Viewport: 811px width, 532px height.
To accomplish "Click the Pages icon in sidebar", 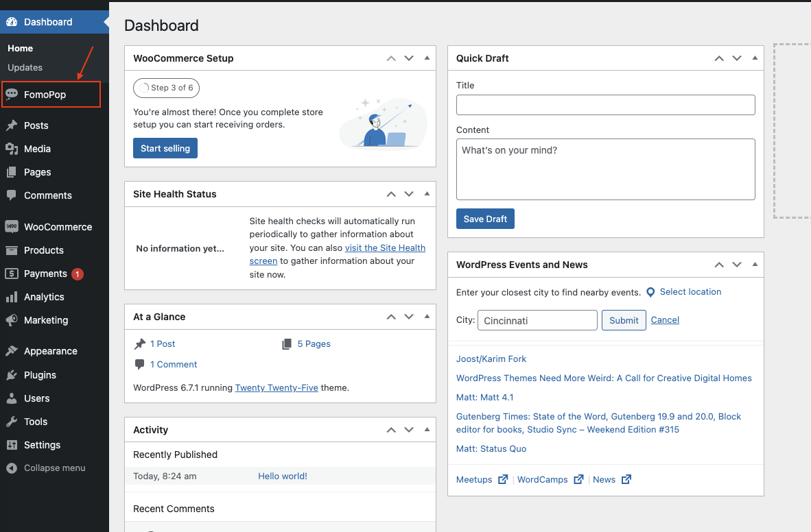I will 12,172.
